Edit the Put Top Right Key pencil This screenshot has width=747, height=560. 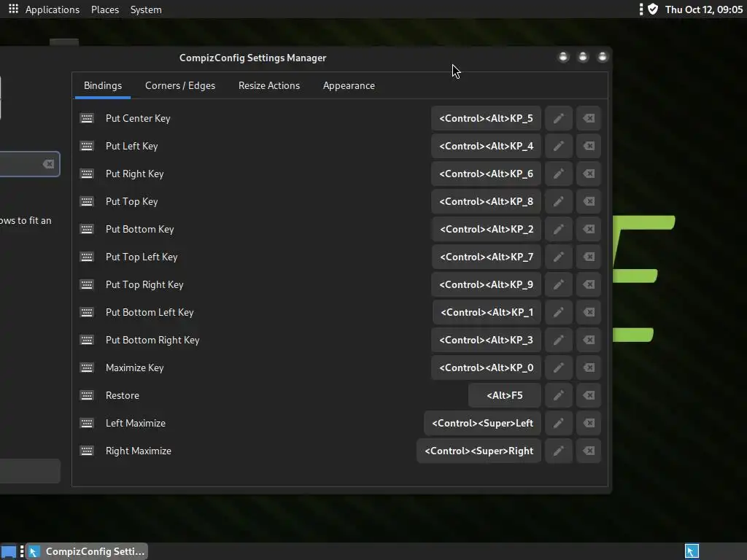coord(558,284)
